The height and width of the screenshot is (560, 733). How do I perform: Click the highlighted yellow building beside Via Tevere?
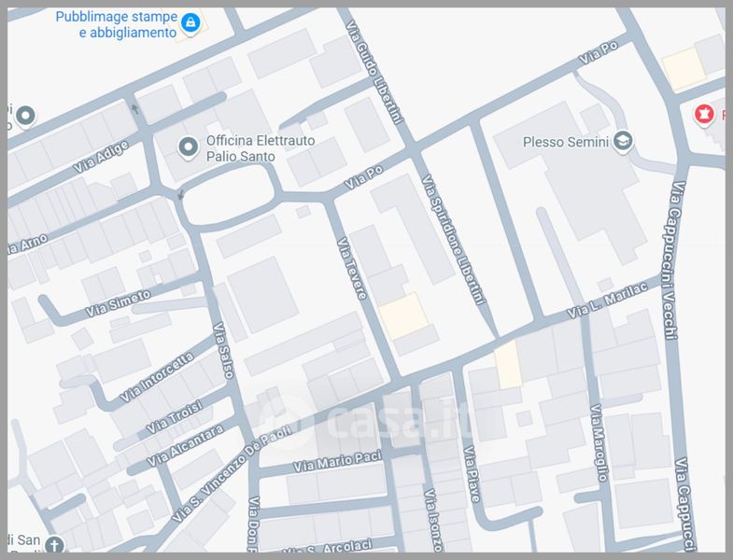(x=403, y=315)
